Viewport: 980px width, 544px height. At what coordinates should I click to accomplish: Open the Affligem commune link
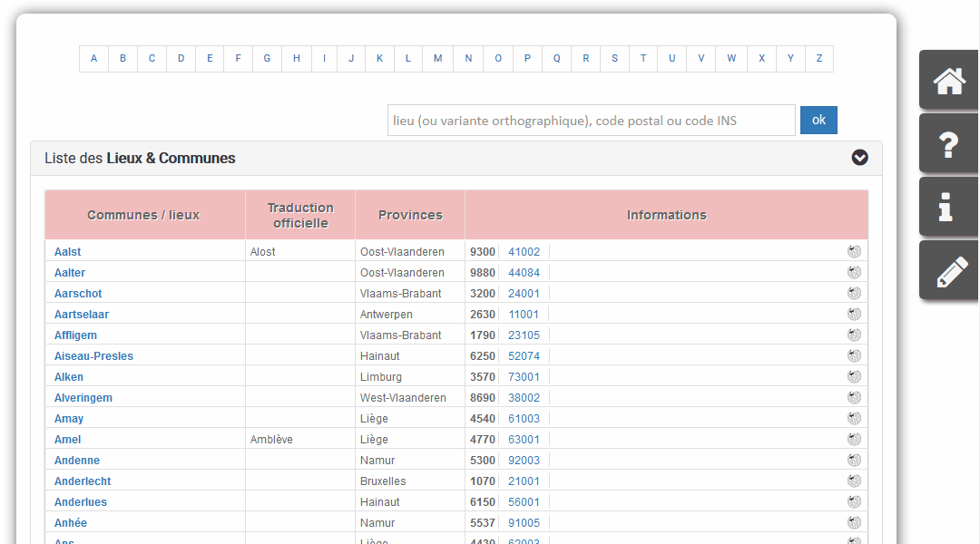click(x=75, y=335)
